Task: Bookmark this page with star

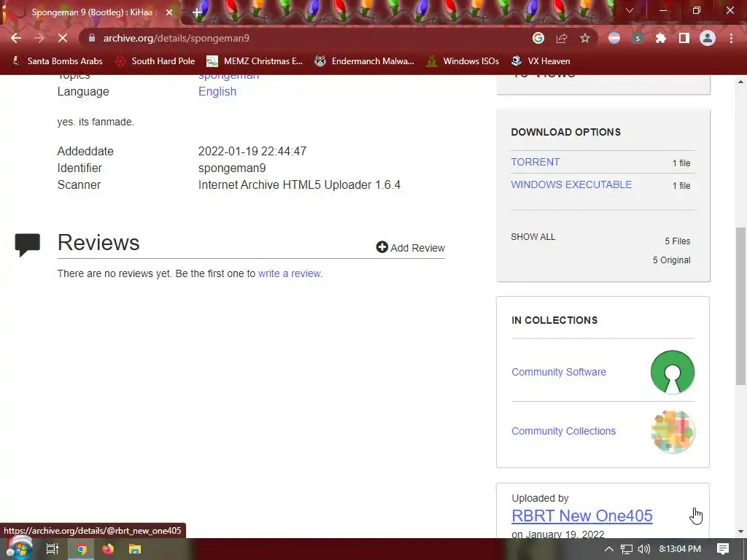Action: coord(585,38)
